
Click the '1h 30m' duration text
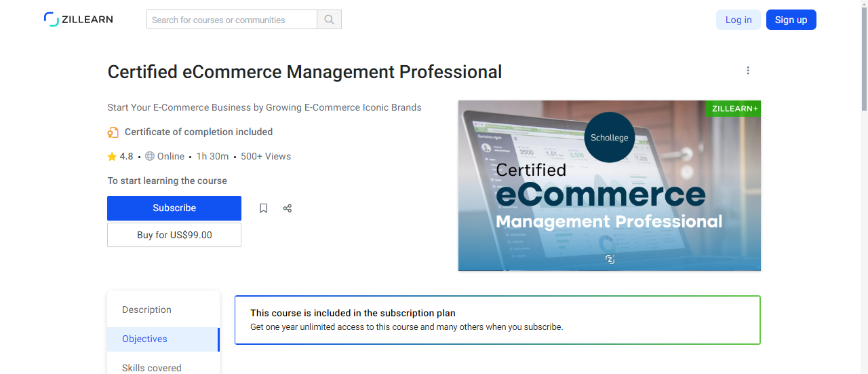pyautogui.click(x=213, y=157)
